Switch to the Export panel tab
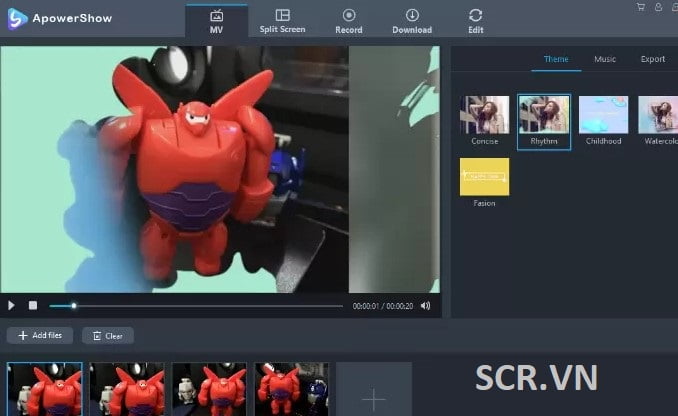Image resolution: width=678 pixels, height=416 pixels. [x=652, y=59]
